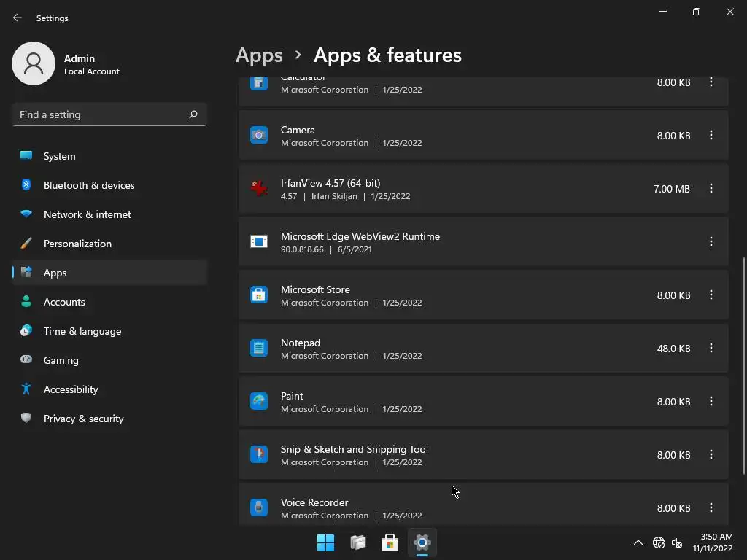Click the Notepad app icon
747x560 pixels.
tap(259, 349)
